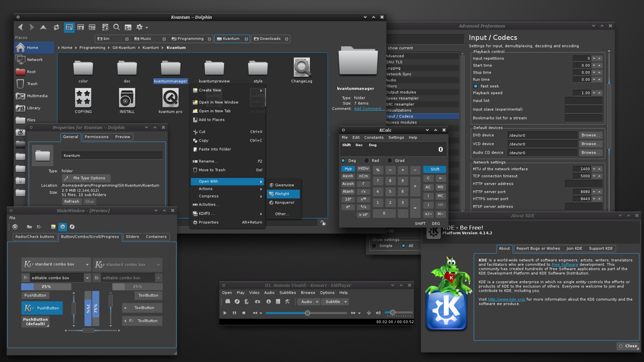Select the COPYING file icon
Viewport: 644px width, 362px height.
83,98
